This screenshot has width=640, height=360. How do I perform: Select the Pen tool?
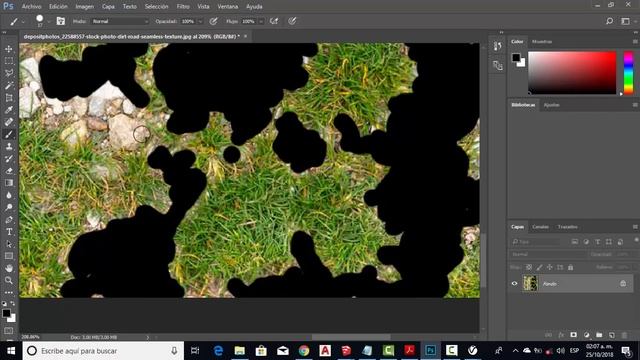[9, 220]
